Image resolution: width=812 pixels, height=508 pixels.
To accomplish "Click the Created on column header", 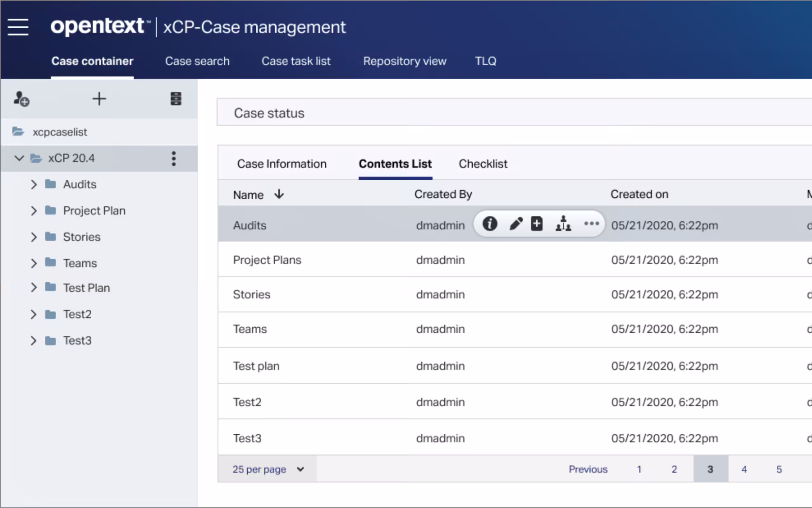I will tap(639, 194).
